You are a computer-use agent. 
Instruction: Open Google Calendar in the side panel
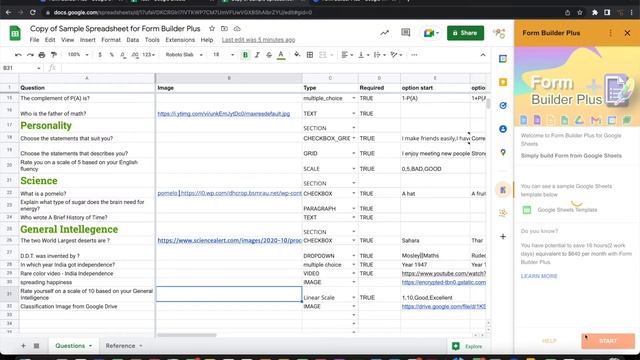(503, 59)
